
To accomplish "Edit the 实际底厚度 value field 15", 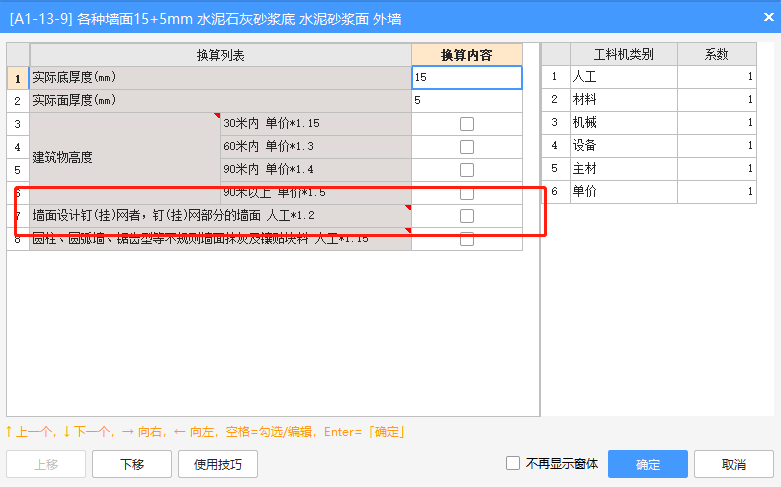I will (x=467, y=78).
